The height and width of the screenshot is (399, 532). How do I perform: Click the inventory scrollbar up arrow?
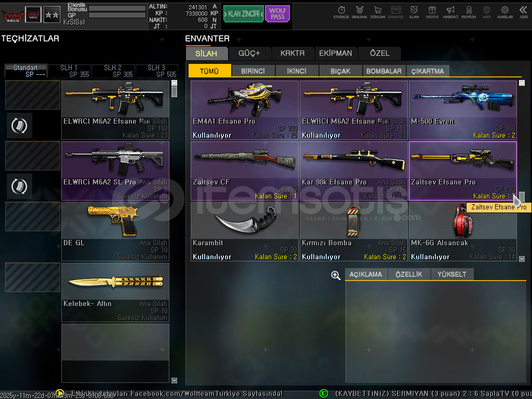point(522,83)
